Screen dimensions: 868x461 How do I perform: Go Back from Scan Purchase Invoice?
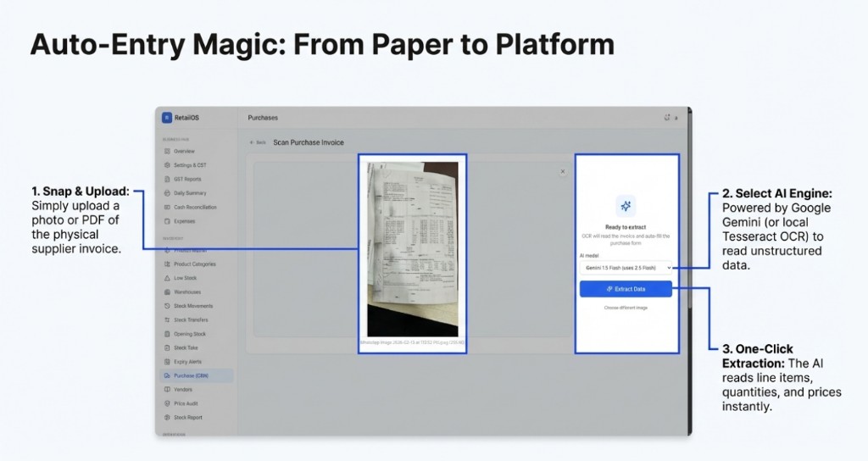click(x=258, y=142)
